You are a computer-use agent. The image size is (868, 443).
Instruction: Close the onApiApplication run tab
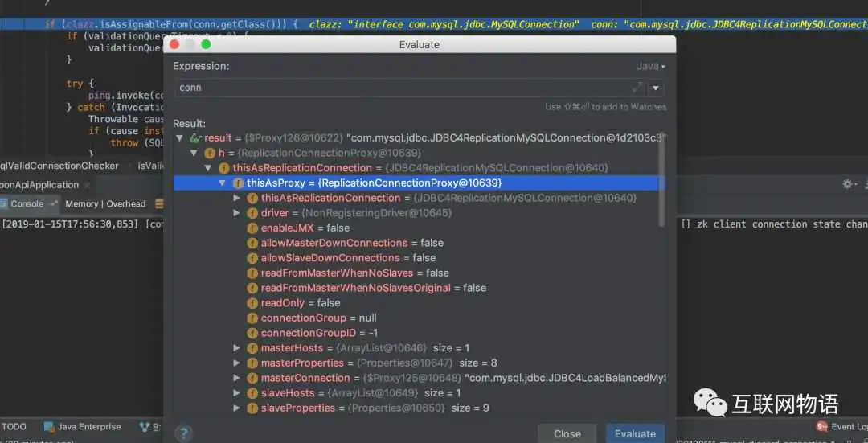(x=87, y=184)
